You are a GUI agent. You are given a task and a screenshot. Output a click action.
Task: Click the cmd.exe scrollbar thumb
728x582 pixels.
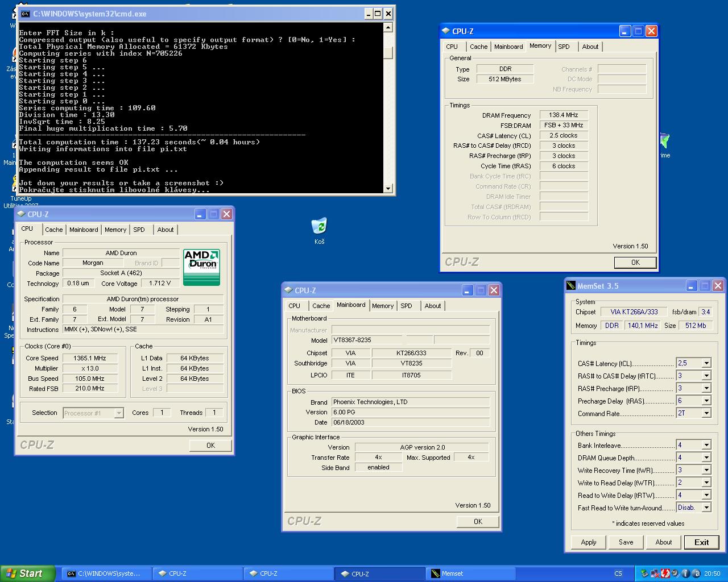pos(388,52)
